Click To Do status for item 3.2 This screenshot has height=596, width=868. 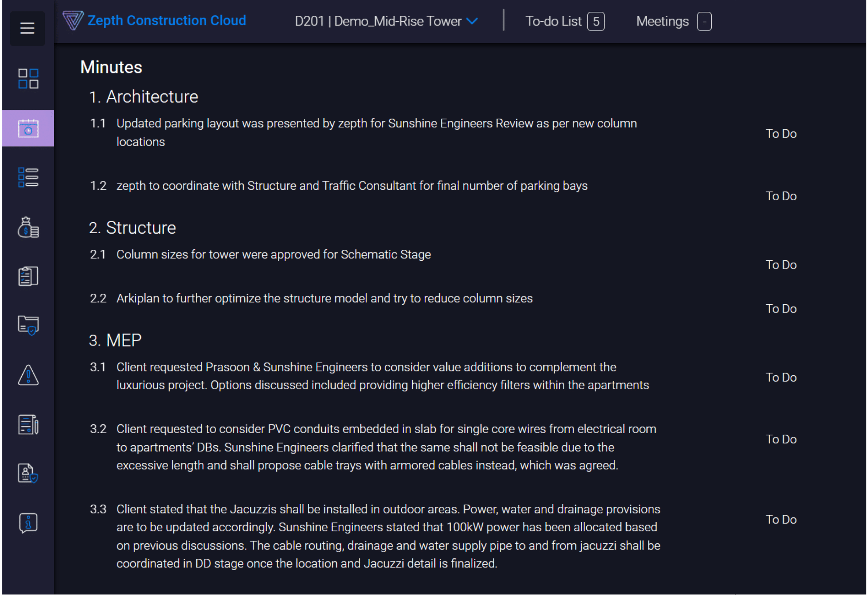781,439
